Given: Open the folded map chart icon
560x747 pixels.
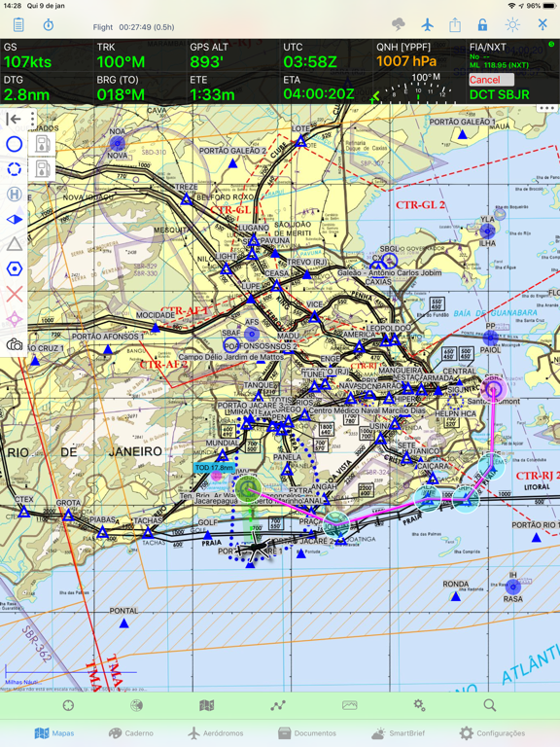Looking at the screenshot, I should (207, 705).
